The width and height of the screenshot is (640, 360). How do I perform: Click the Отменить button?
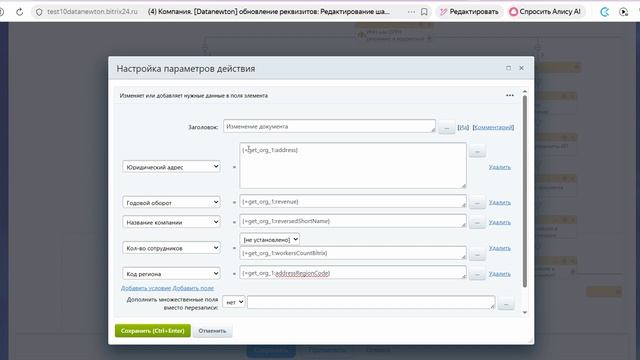point(212,331)
